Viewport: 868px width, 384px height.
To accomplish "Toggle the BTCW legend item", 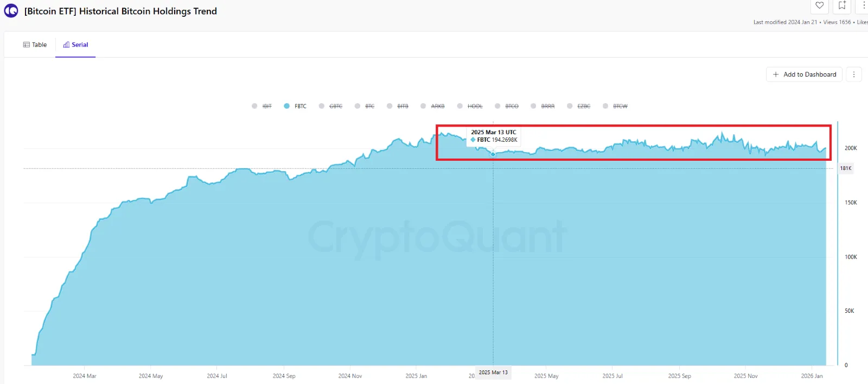I will 615,106.
